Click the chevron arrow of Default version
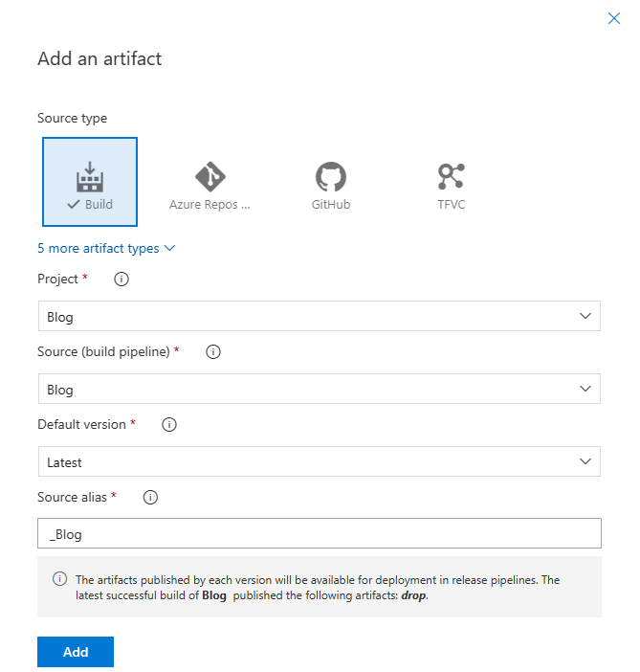Screen dimensions: 640x672 pyautogui.click(x=585, y=462)
